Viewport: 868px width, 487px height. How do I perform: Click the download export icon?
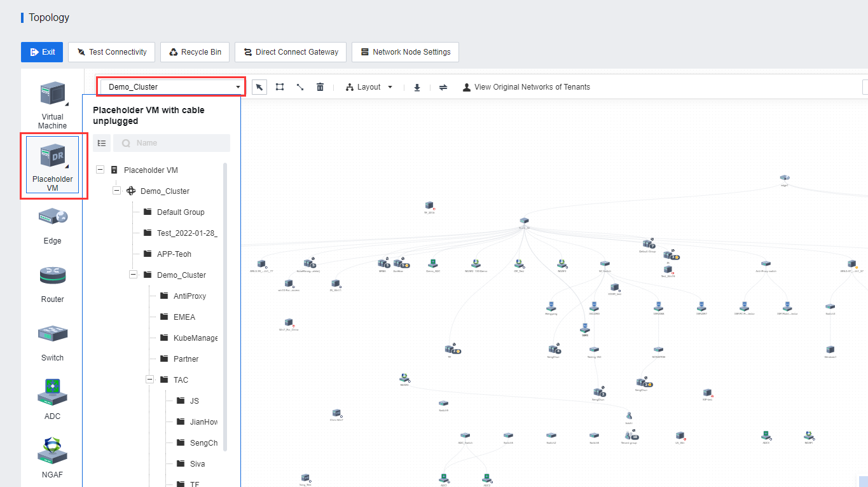417,87
